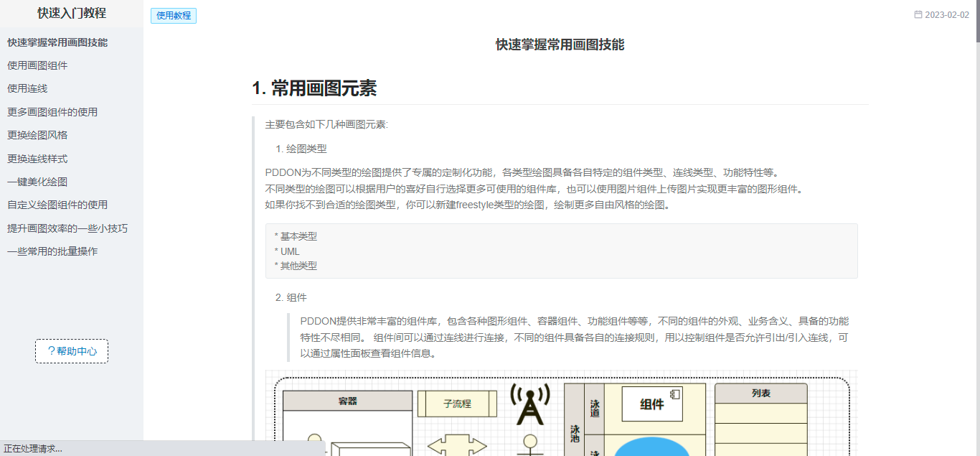Click the 容器 container header in diagram
This screenshot has width=980, height=456.
347,401
